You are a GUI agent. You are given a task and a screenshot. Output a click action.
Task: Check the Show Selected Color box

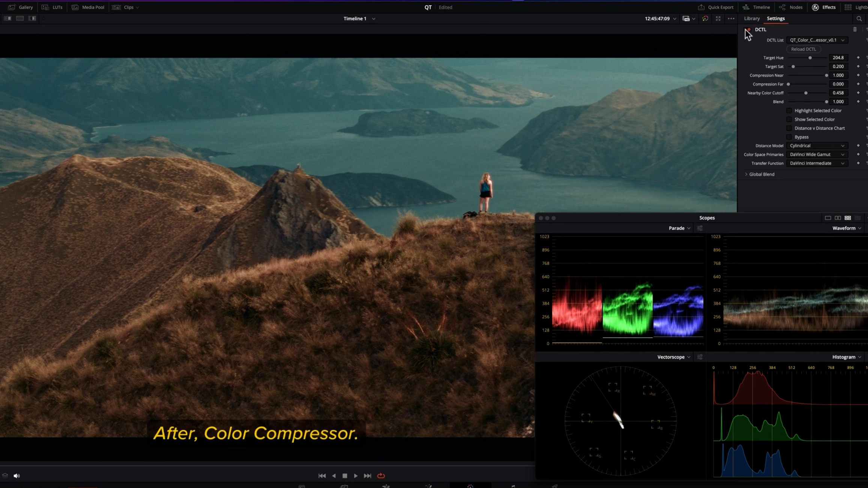click(789, 119)
